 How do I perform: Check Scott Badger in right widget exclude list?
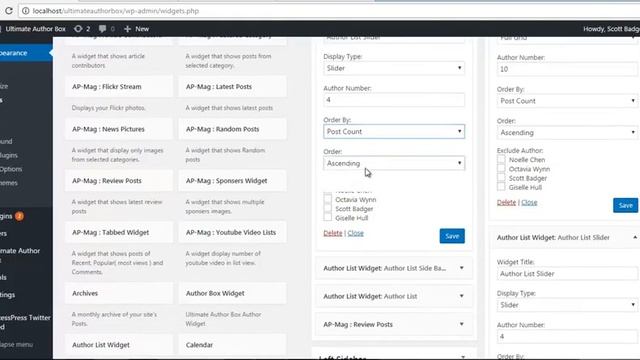click(501, 178)
